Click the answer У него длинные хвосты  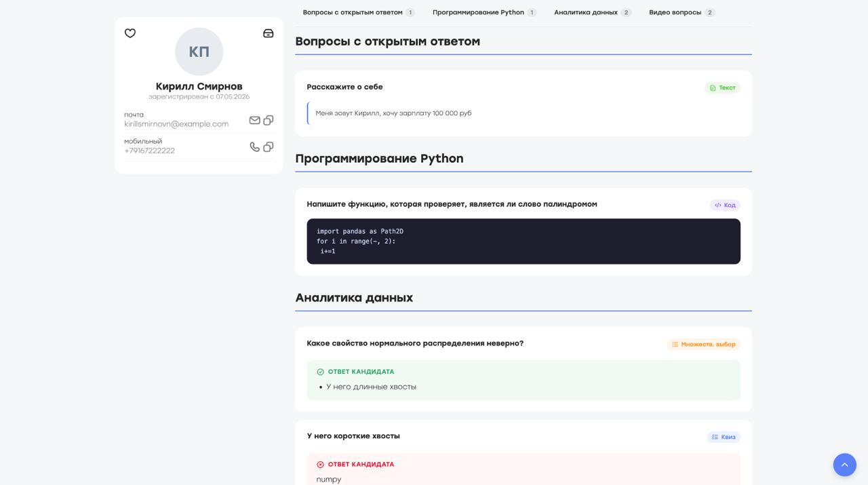371,387
